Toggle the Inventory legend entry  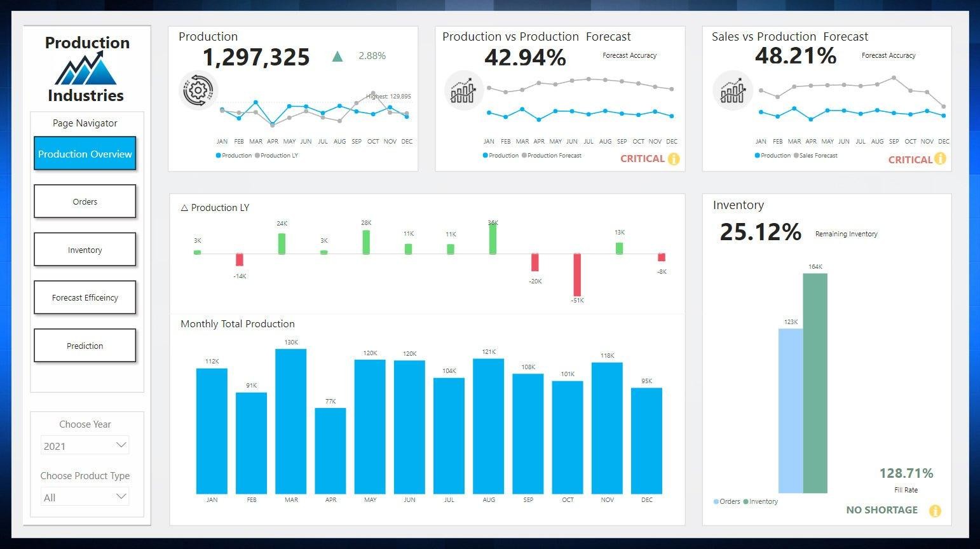click(x=760, y=501)
